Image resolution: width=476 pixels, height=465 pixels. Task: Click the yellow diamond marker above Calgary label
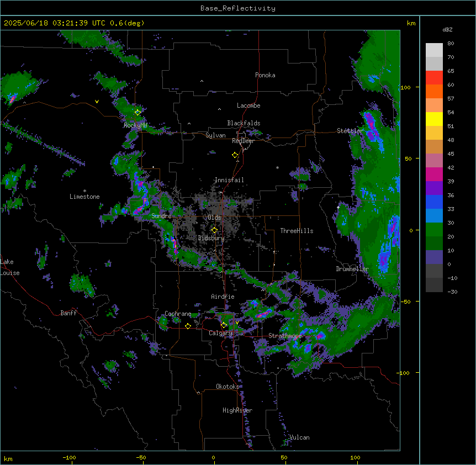224,325
